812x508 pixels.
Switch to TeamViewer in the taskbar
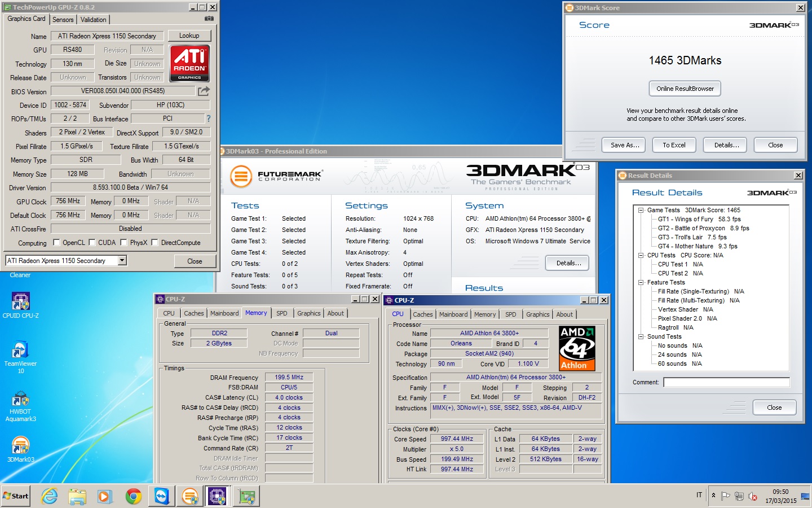161,496
